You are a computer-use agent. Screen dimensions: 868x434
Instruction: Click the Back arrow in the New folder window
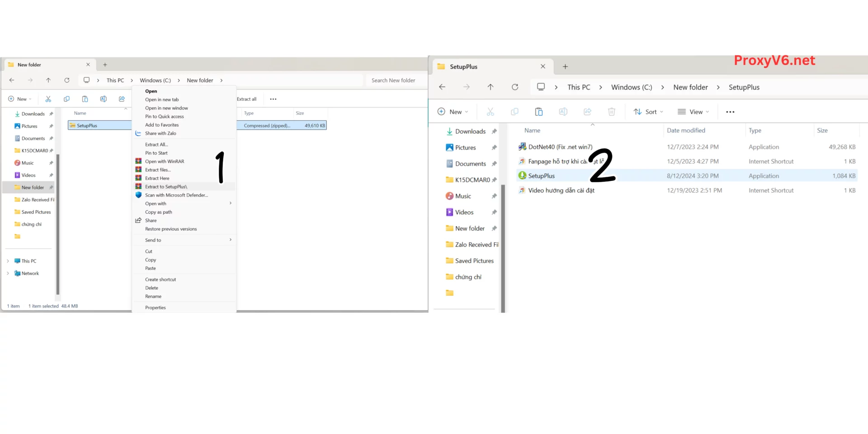pyautogui.click(x=12, y=80)
